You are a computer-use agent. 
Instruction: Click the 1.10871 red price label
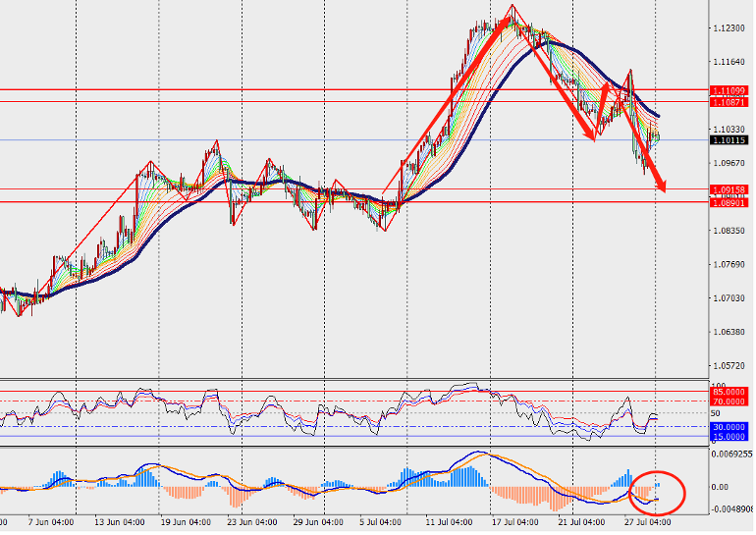(729, 102)
